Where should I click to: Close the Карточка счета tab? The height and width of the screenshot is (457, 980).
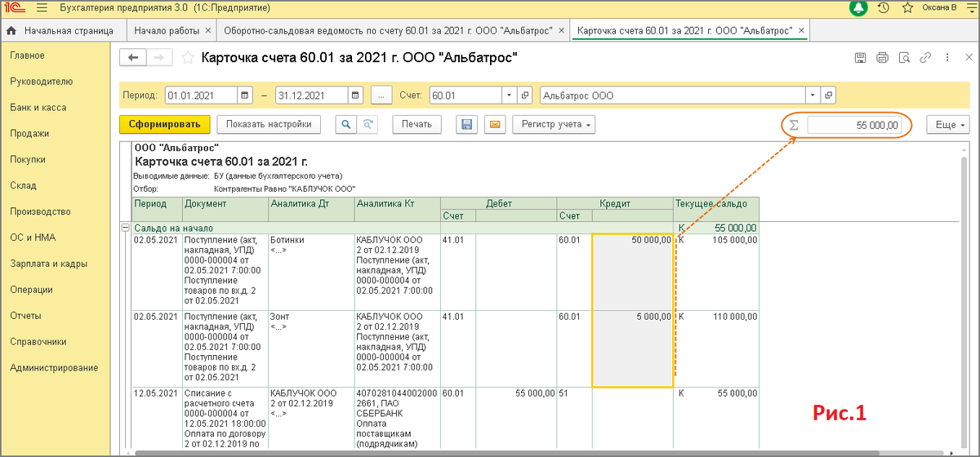click(801, 31)
